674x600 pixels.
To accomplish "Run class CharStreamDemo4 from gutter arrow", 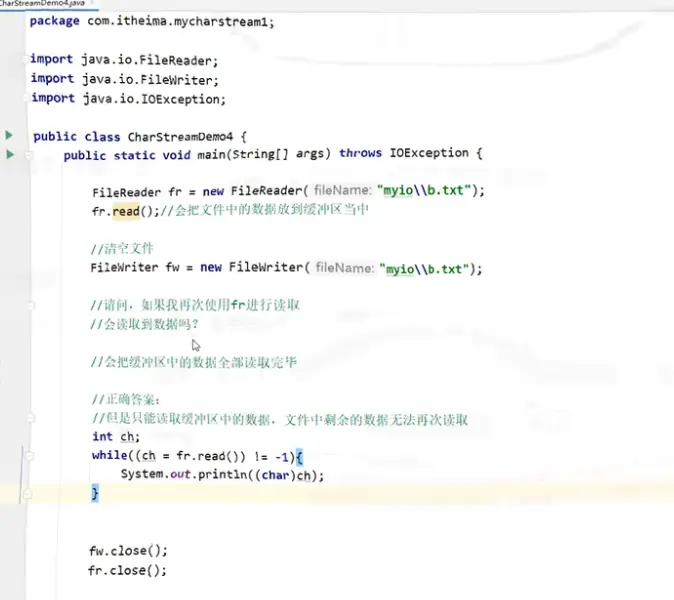I will [x=9, y=135].
